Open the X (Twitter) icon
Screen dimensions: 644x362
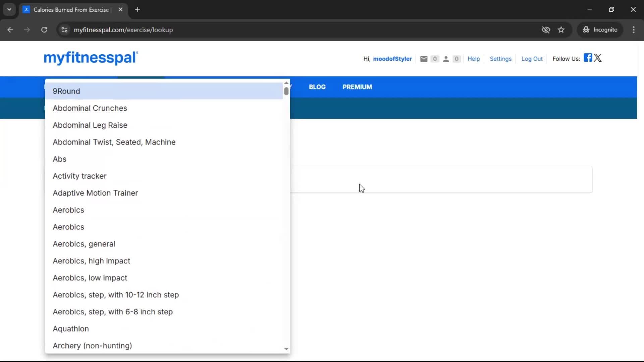point(598,58)
